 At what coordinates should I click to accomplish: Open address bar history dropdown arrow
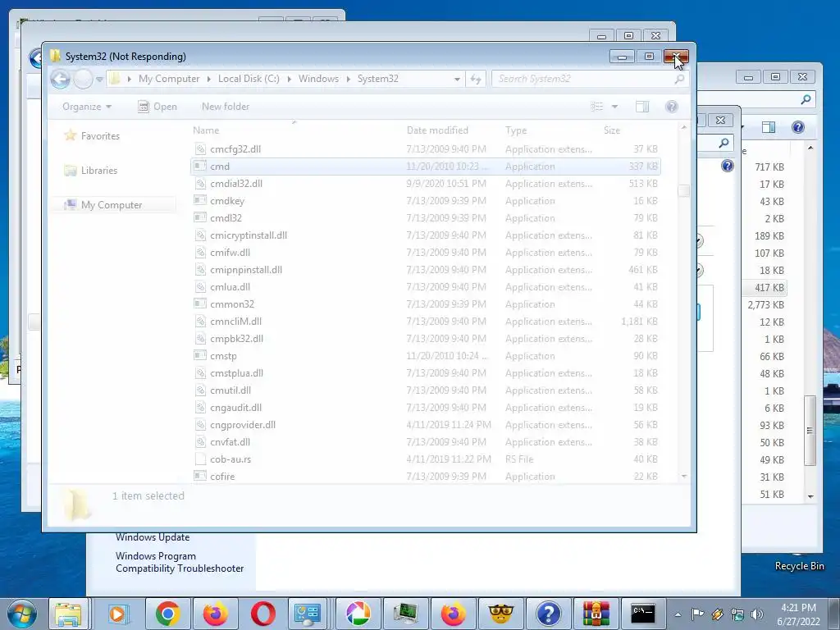[x=457, y=79]
